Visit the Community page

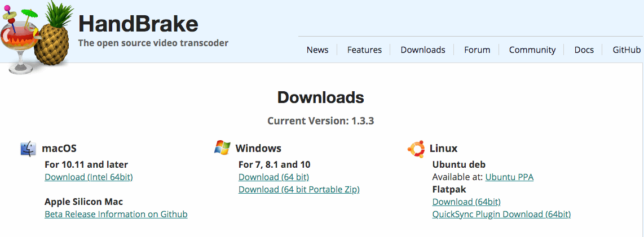[532, 50]
